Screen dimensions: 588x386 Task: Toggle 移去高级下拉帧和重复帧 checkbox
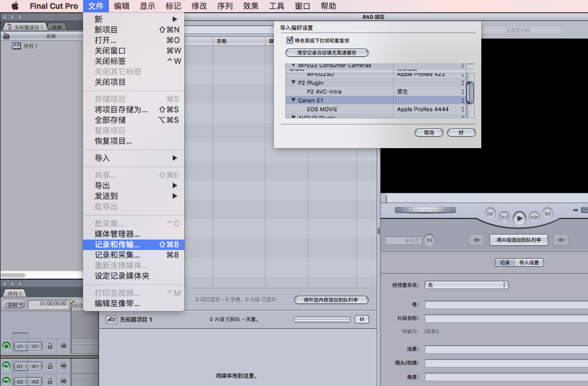289,40
